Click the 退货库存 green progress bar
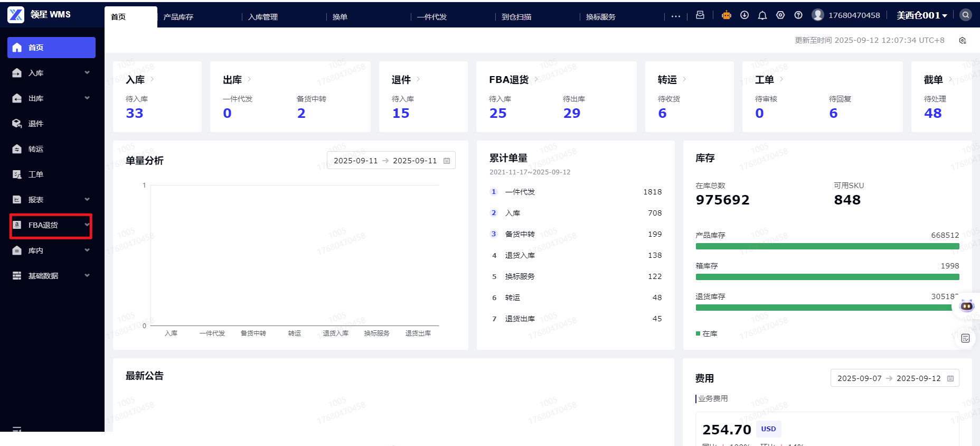 [827, 308]
